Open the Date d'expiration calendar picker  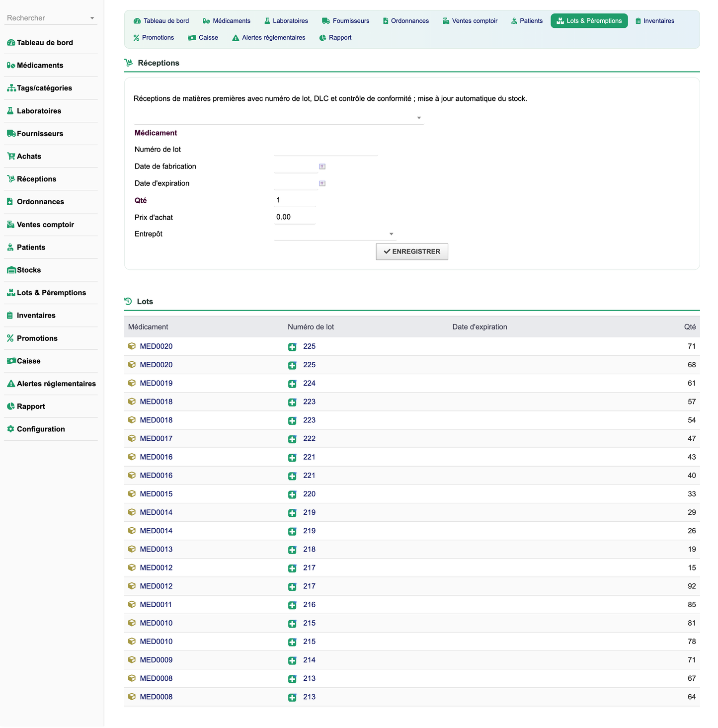point(322,183)
